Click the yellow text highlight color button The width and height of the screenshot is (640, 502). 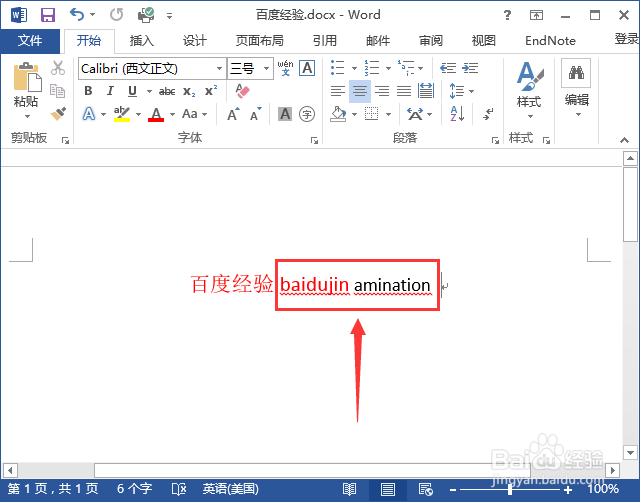[x=122, y=114]
